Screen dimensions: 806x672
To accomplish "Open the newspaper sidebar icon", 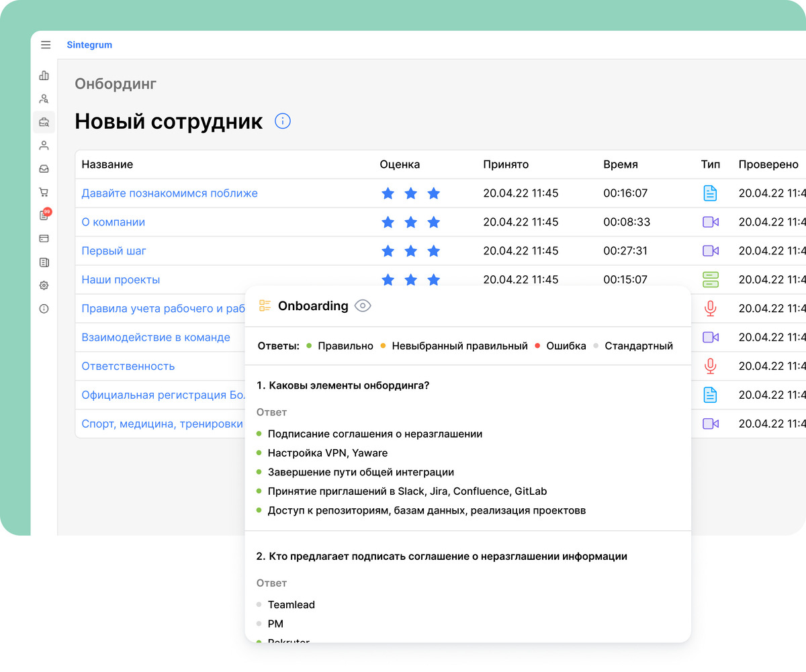I will pyautogui.click(x=44, y=262).
